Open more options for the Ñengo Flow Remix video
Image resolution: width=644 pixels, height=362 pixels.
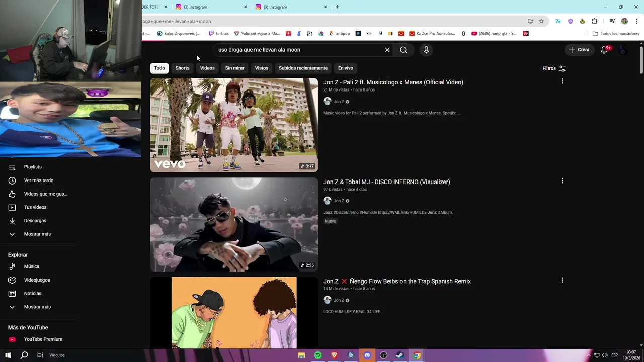[x=562, y=280]
